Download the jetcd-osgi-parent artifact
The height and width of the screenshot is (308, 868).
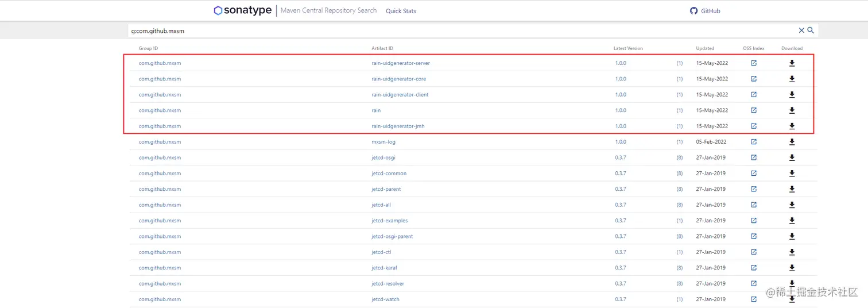point(792,236)
